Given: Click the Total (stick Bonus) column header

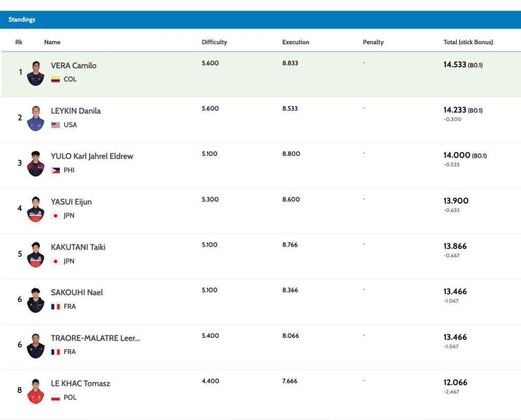Looking at the screenshot, I should point(468,42).
